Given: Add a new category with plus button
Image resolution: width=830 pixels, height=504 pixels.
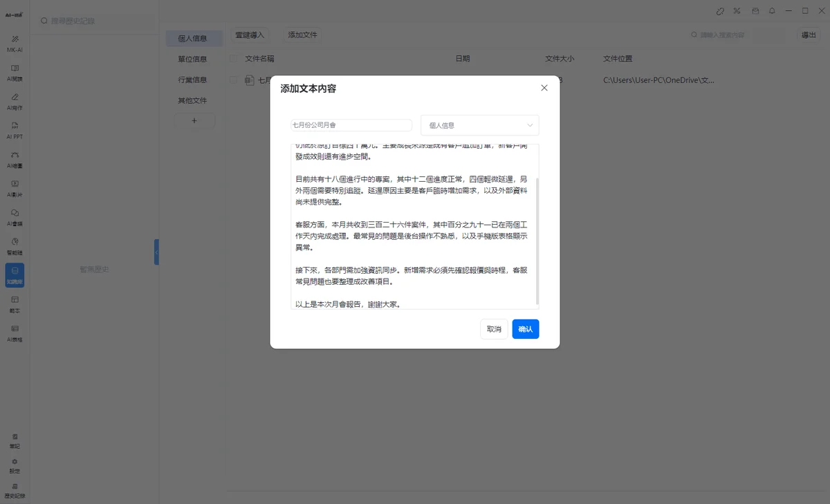Looking at the screenshot, I should [x=194, y=121].
